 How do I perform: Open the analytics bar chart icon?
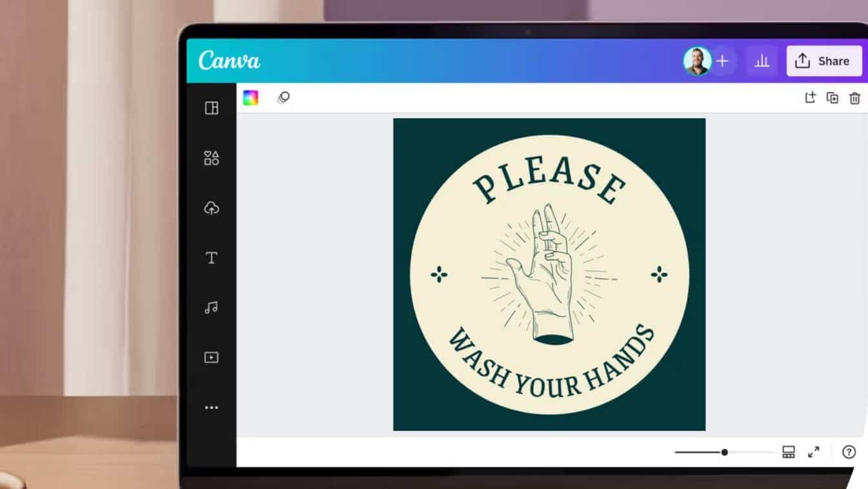coord(762,61)
